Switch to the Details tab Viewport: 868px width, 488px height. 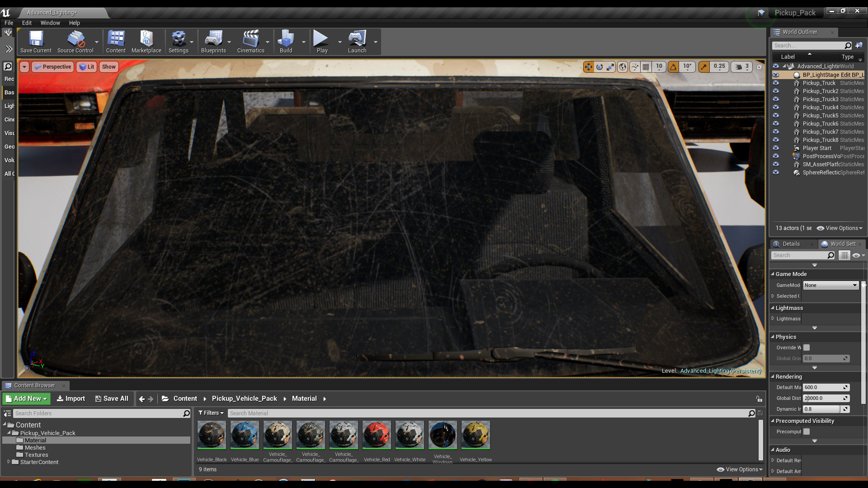pyautogui.click(x=791, y=244)
